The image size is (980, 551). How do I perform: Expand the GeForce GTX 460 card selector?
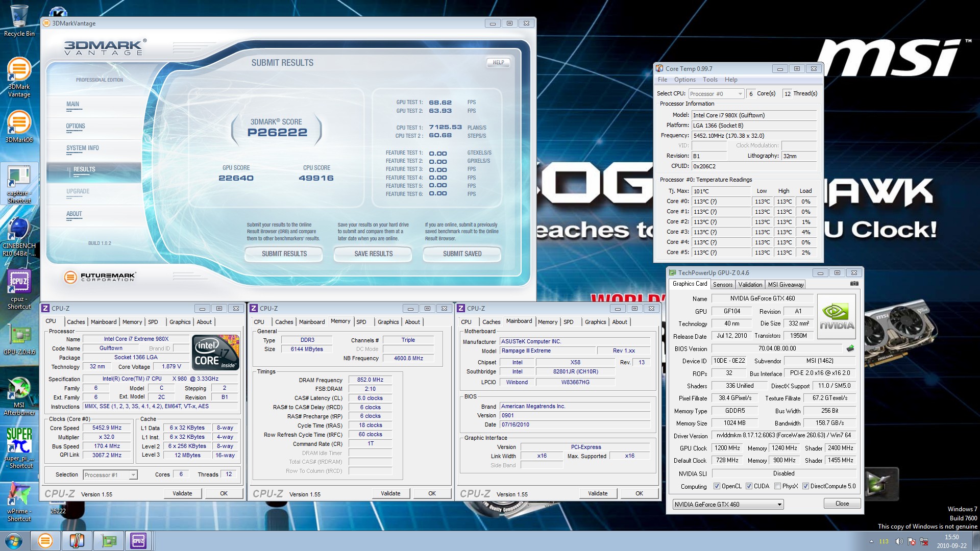728,505
